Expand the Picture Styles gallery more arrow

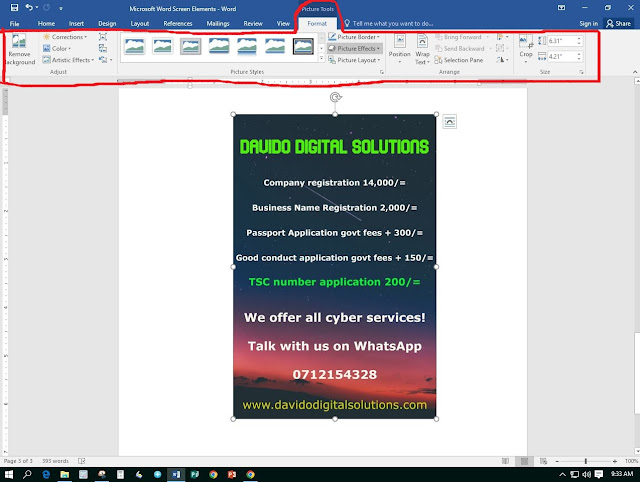tap(322, 59)
